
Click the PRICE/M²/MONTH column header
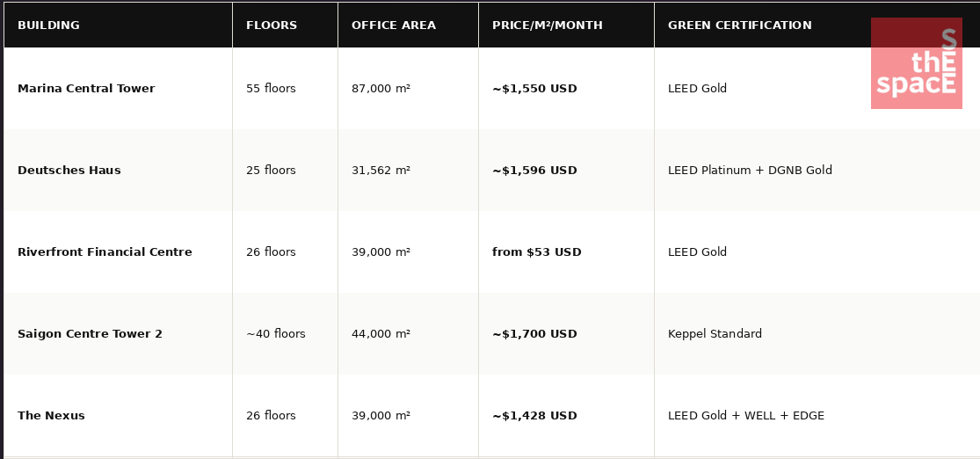pos(547,25)
